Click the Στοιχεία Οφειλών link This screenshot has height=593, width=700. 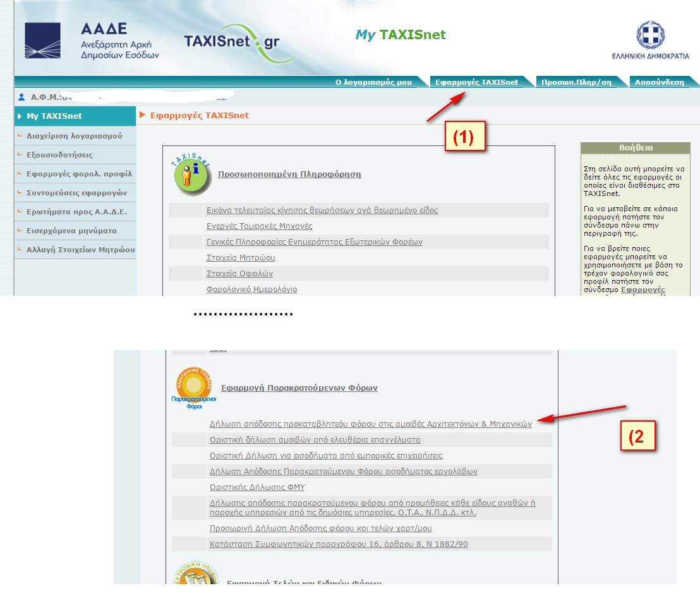[x=239, y=274]
